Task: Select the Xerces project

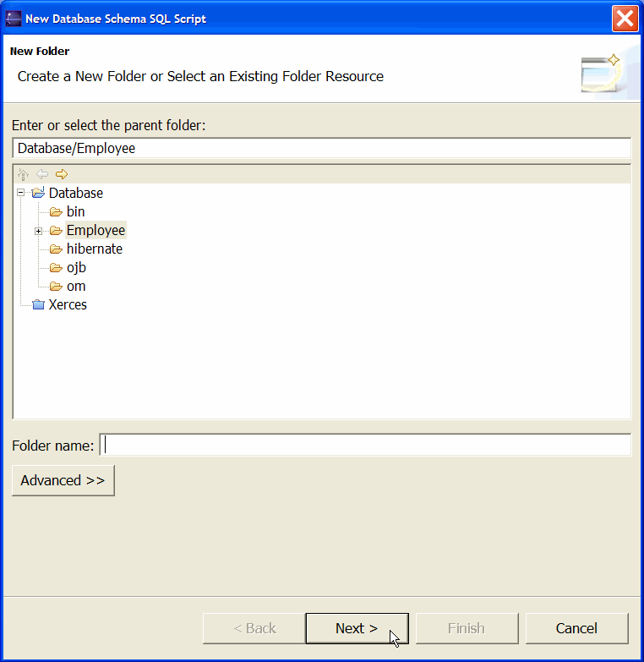Action: 68,304
